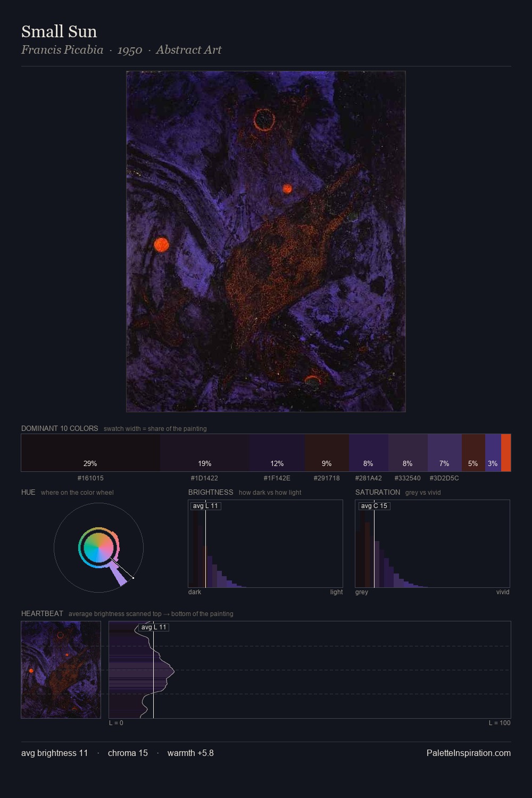Click 'where on the color wheel' caption
The width and height of the screenshot is (532, 798).
click(77, 492)
